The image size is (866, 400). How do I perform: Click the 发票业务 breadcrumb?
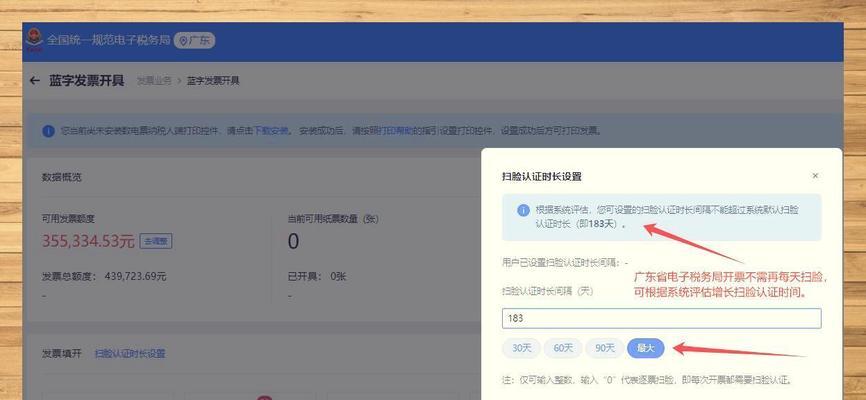(x=154, y=81)
